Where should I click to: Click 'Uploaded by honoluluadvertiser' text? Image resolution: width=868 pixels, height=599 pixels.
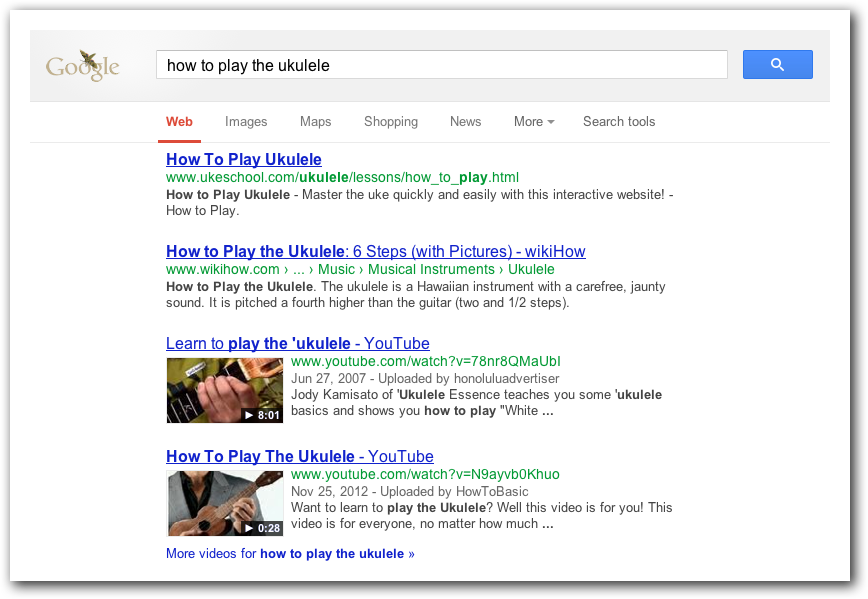click(x=468, y=379)
